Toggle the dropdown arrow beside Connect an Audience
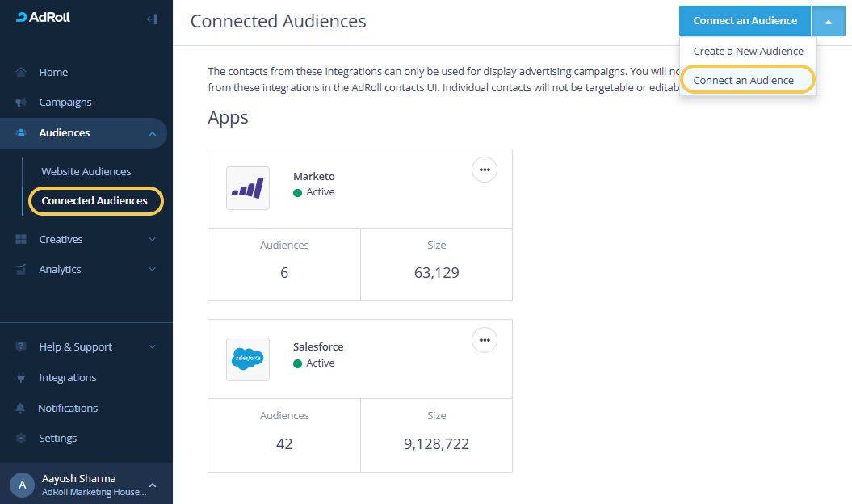The height and width of the screenshot is (504, 852). 828,21
